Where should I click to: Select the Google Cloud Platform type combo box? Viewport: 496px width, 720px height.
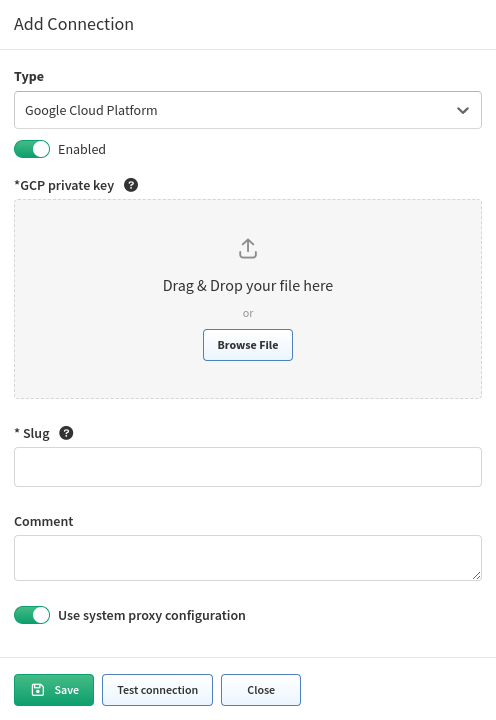[248, 110]
